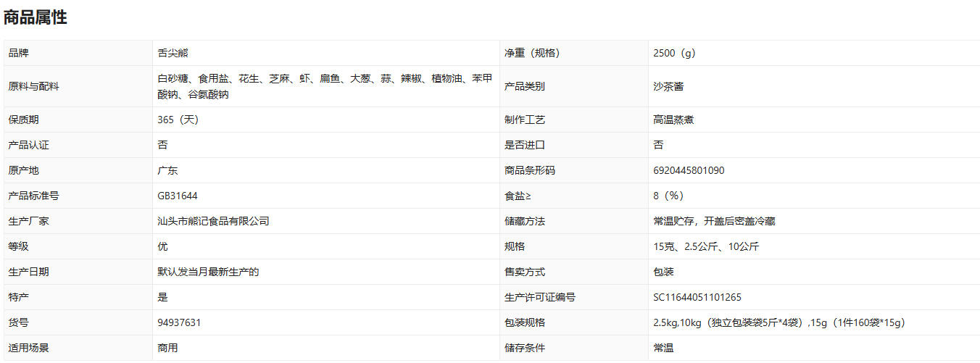The width and height of the screenshot is (980, 363).
Task: Click the 商品属性 heading
Action: click(x=36, y=18)
